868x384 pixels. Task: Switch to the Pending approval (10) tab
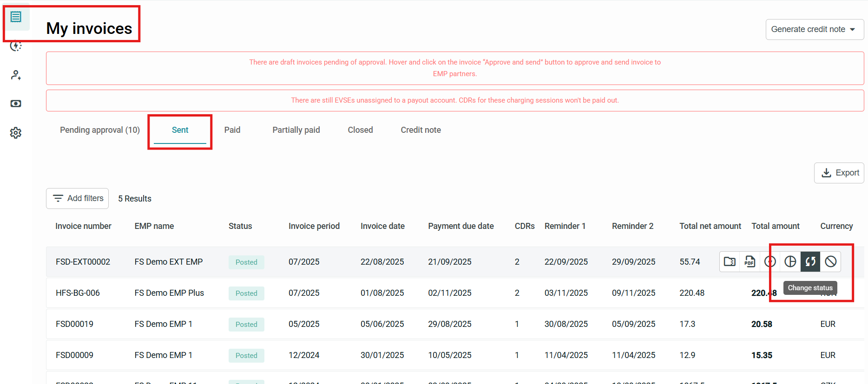(100, 130)
